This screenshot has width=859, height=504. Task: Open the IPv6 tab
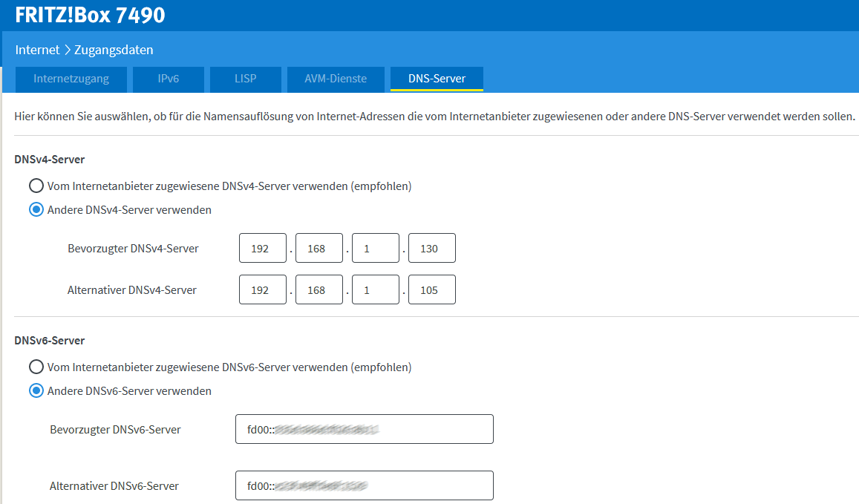169,79
